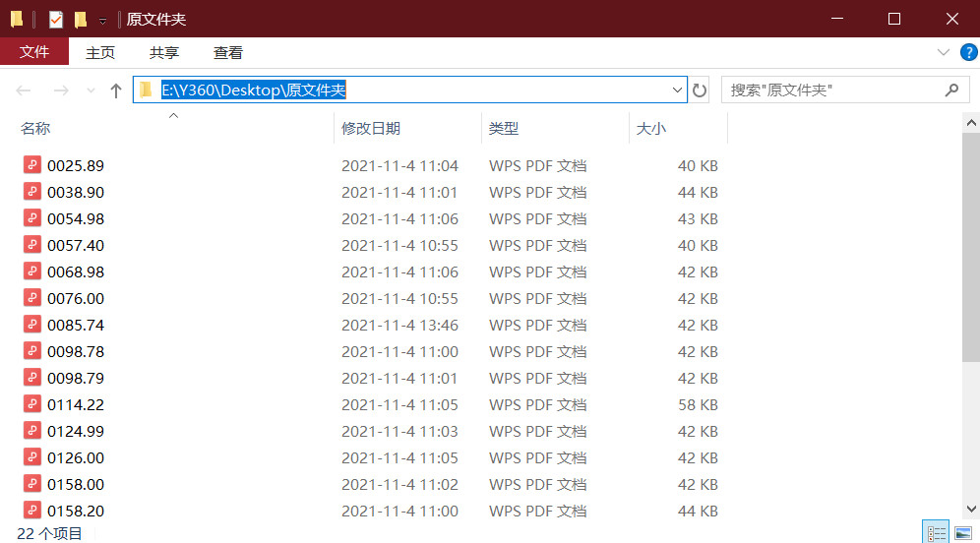Select the PDF icon of 0124.99

point(32,431)
